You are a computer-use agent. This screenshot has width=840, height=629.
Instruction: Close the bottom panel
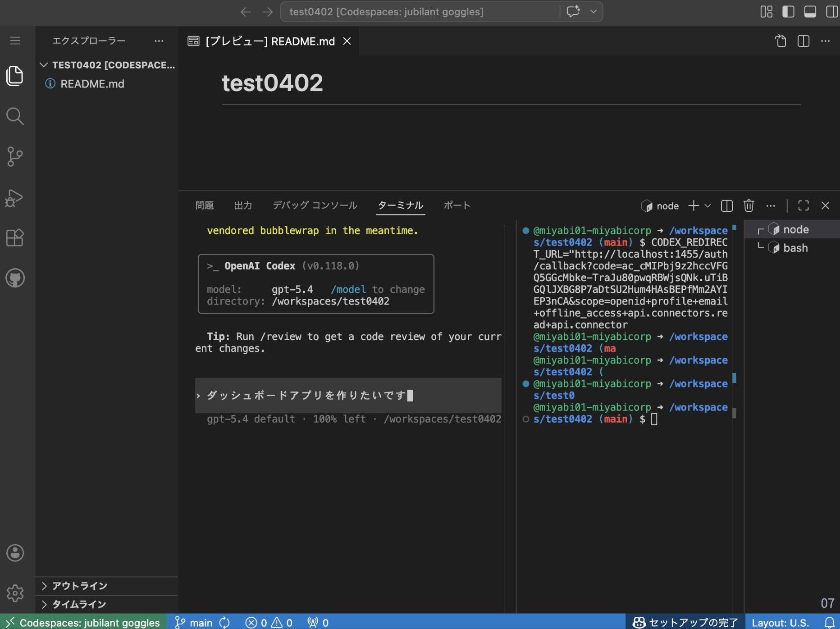click(x=826, y=206)
